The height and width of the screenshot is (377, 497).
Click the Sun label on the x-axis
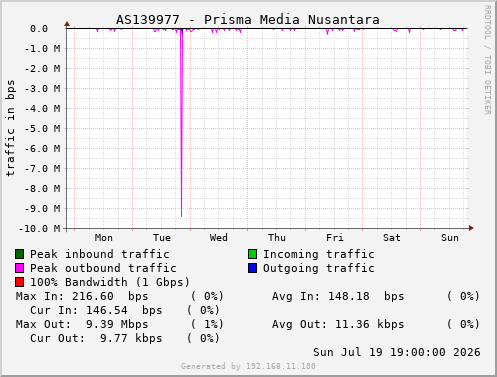tap(450, 238)
